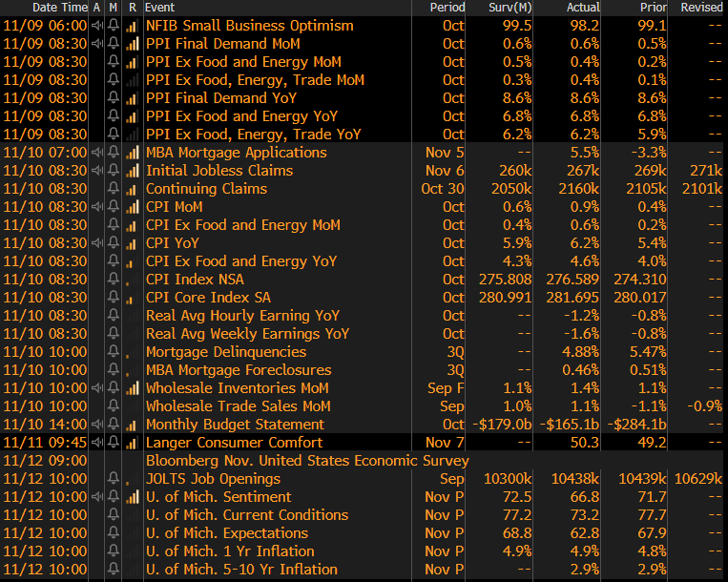This screenshot has width=728, height=582.
Task: Open the CPI Ex Food and Energy YoY event
Action: pyautogui.click(x=240, y=261)
